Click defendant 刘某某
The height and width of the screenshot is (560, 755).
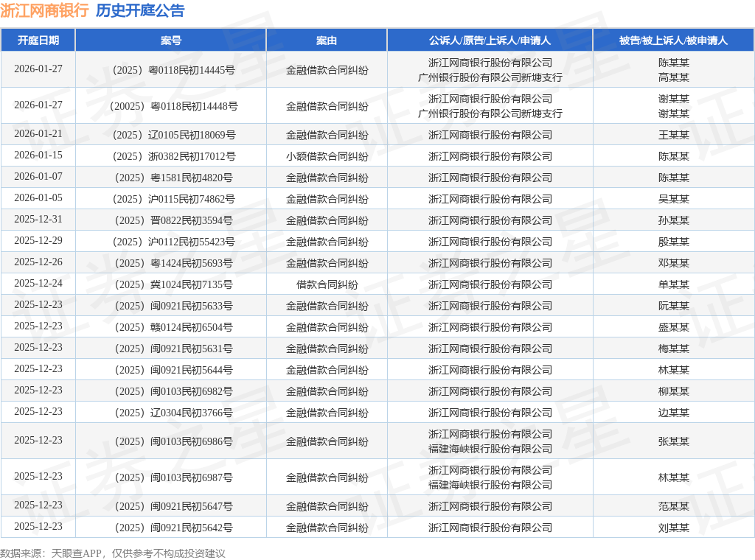[674, 528]
